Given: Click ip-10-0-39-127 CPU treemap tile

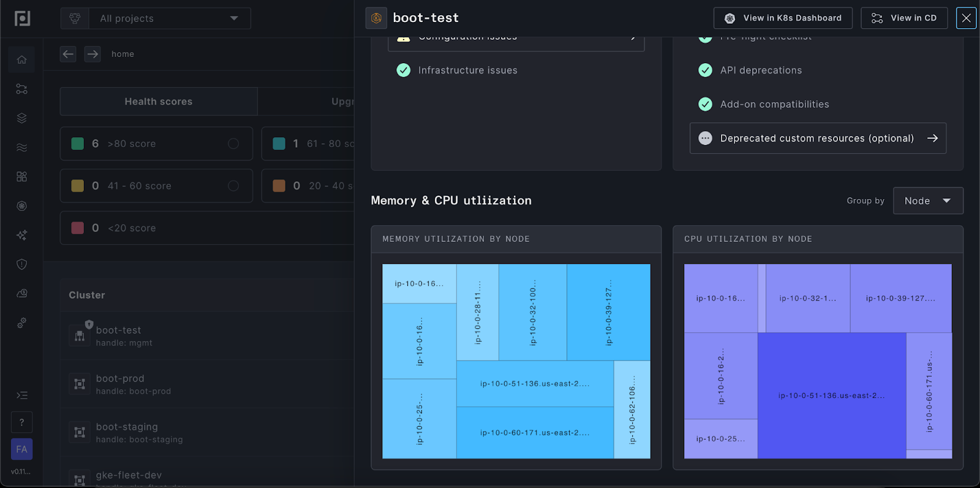Looking at the screenshot, I should (x=900, y=299).
